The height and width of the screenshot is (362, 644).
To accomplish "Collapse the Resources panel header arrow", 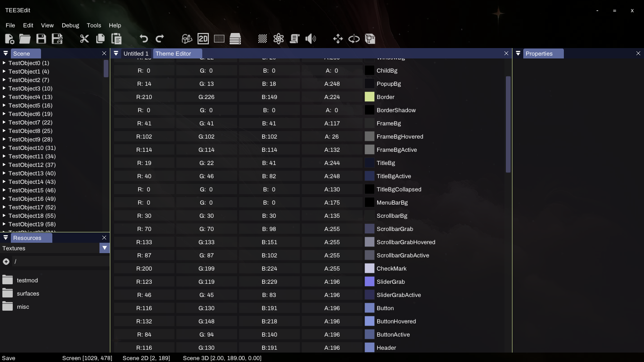I will 5,238.
